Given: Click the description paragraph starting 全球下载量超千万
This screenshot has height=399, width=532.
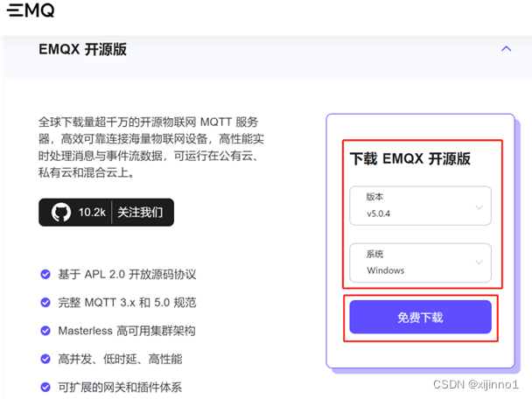Looking at the screenshot, I should click(x=151, y=147).
